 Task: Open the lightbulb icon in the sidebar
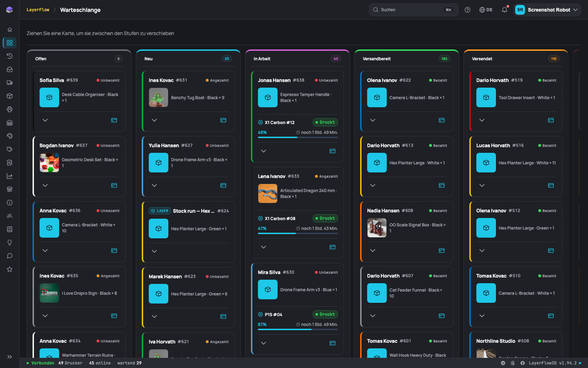coord(10,243)
